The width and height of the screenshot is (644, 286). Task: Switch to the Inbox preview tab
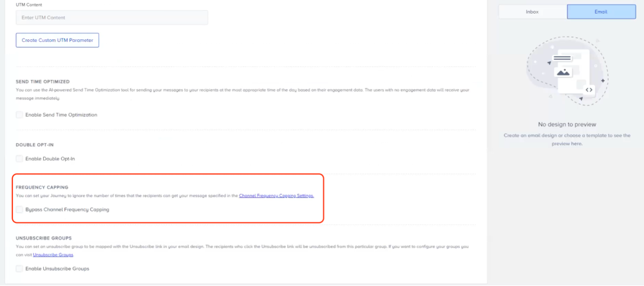coord(532,12)
